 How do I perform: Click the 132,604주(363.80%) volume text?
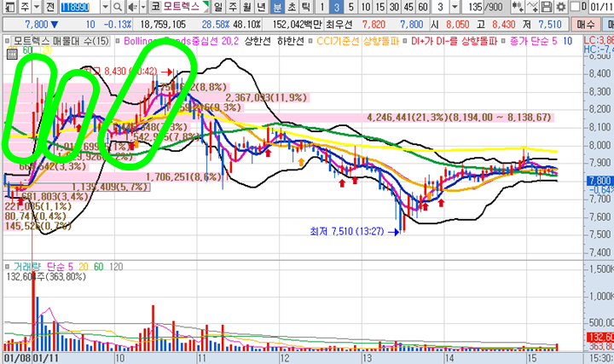pos(46,277)
